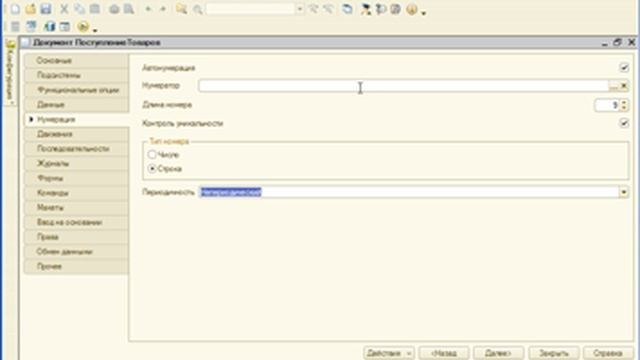Click the Далее button

coord(498,353)
